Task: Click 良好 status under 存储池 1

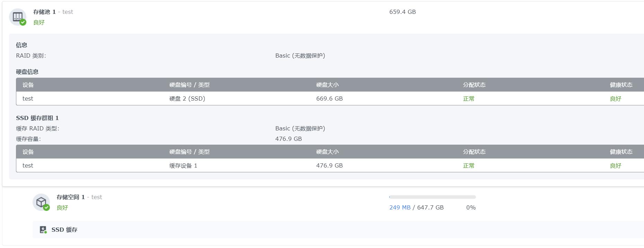Action: pos(38,22)
